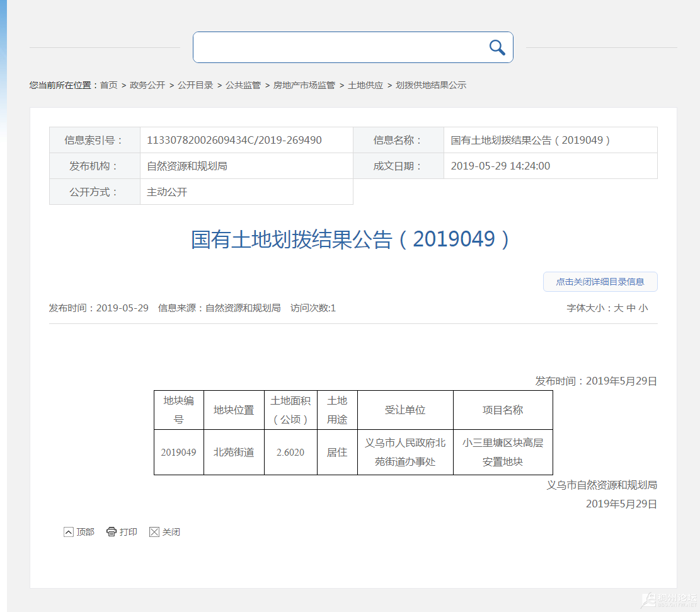Click the table cell 2.6020

pyautogui.click(x=290, y=452)
